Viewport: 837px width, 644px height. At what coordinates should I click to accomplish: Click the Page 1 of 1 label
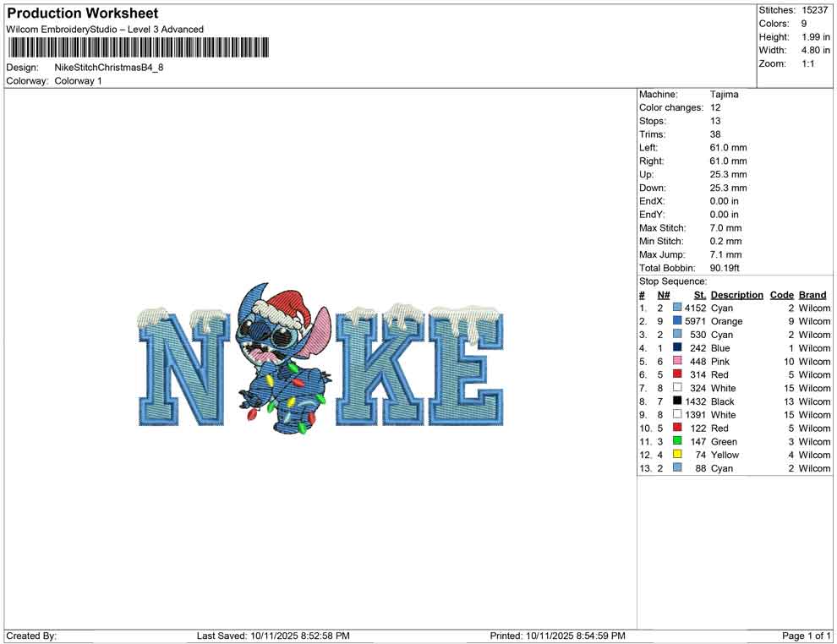806,636
